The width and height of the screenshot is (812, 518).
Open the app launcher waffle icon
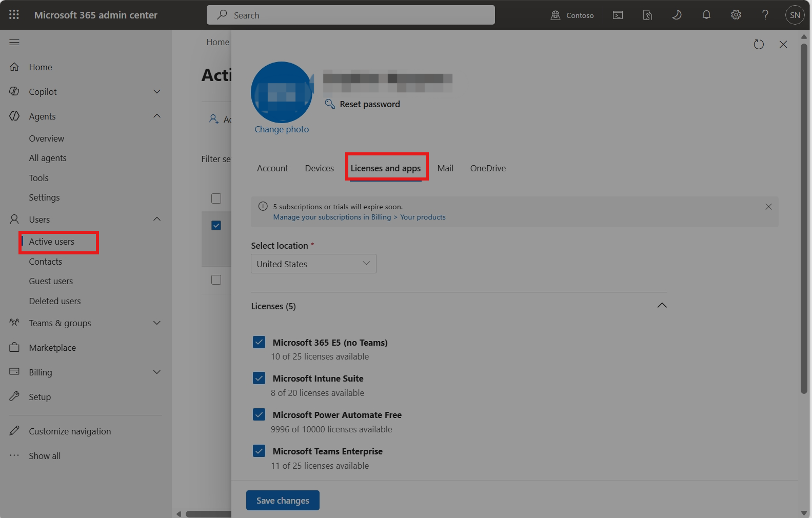pyautogui.click(x=14, y=15)
